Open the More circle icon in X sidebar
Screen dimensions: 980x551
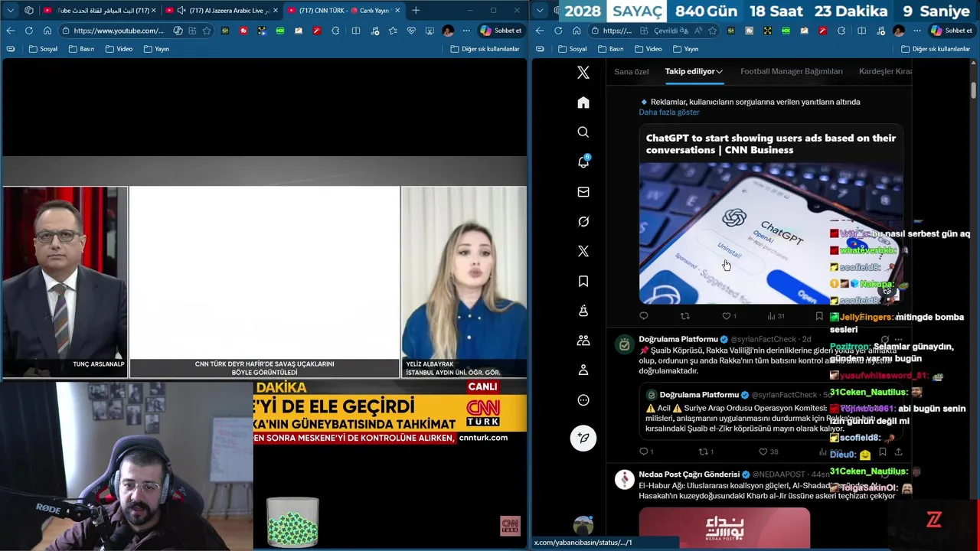tap(583, 400)
